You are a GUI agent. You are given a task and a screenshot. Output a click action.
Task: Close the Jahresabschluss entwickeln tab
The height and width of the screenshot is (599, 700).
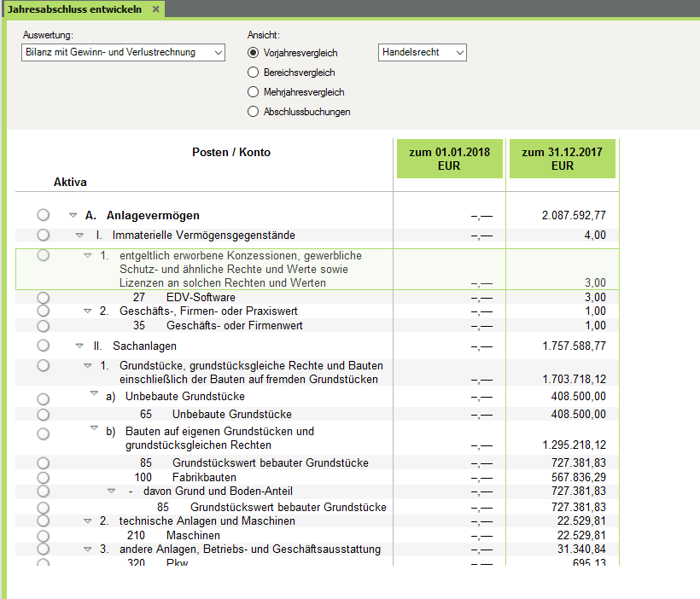pos(155,9)
